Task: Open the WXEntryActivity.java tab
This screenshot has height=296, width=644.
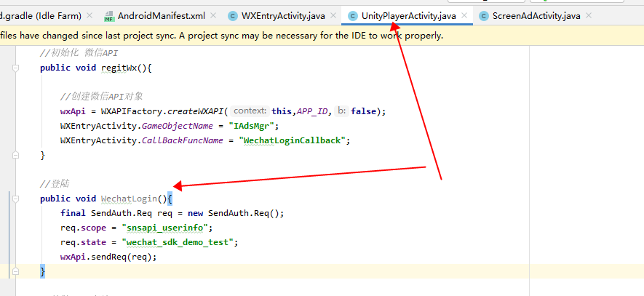Action: click(x=283, y=15)
